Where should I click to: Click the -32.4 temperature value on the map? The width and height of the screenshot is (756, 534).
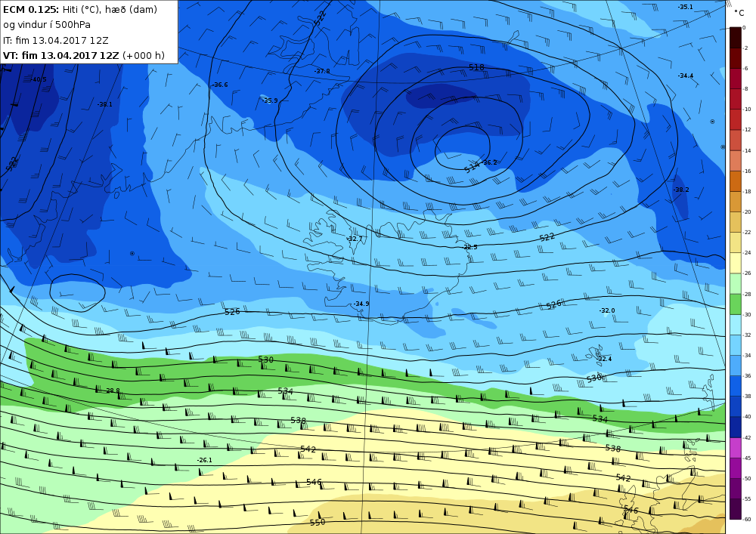(x=603, y=359)
